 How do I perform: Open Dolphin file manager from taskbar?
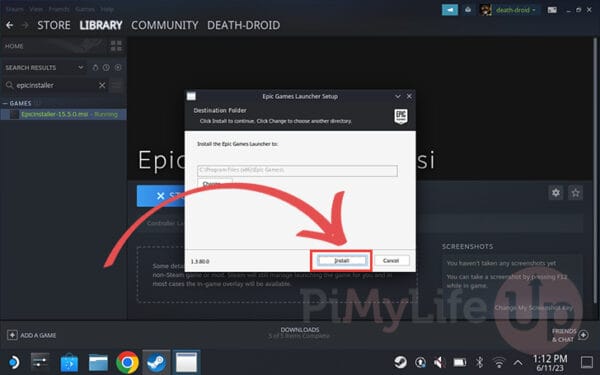tap(98, 362)
